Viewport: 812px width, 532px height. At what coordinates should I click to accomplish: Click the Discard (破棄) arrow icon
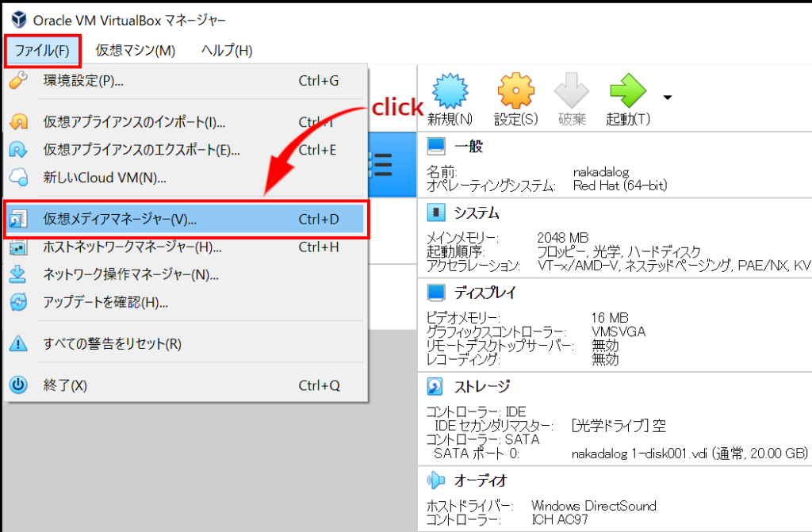571,94
